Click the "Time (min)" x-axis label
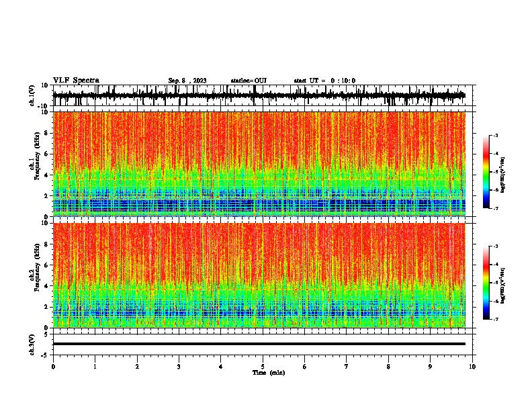Viewport: 532px width, 411px height. 269,373
